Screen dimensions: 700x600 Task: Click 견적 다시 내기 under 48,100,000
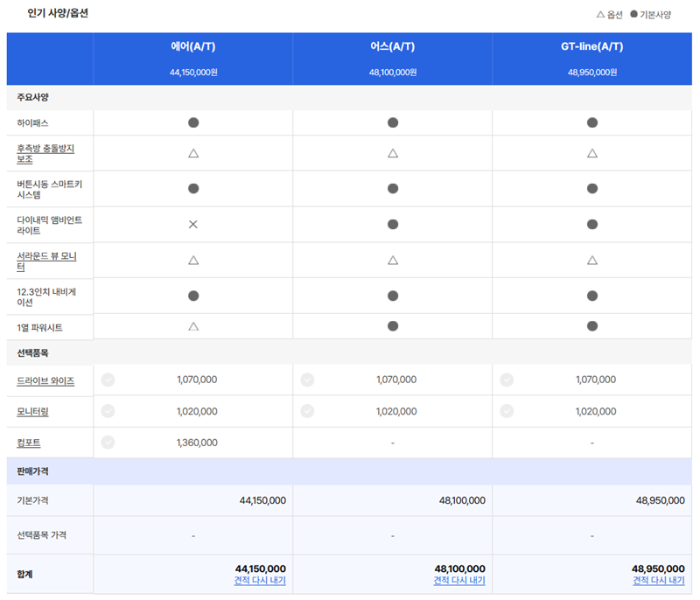pos(459,581)
